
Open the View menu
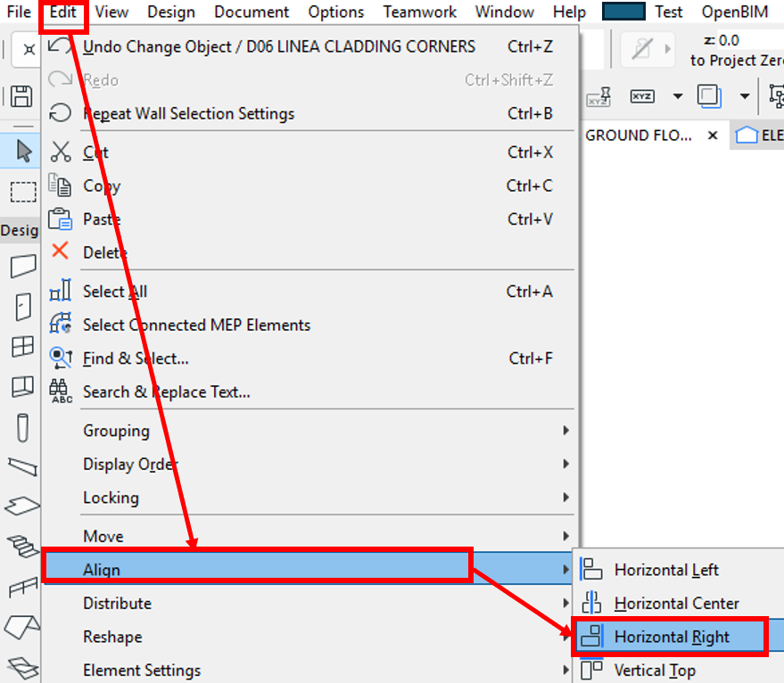pyautogui.click(x=111, y=12)
